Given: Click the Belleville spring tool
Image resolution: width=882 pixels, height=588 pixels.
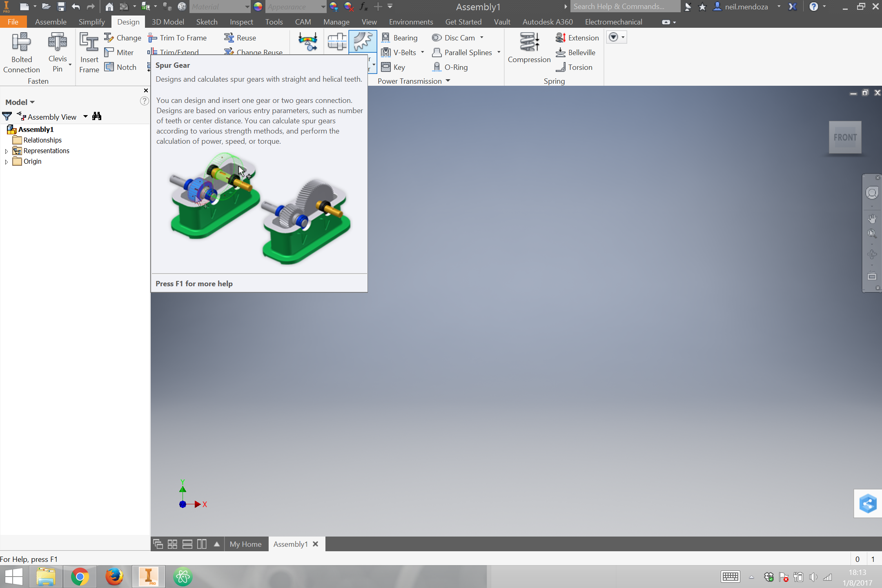Looking at the screenshot, I should pos(575,52).
